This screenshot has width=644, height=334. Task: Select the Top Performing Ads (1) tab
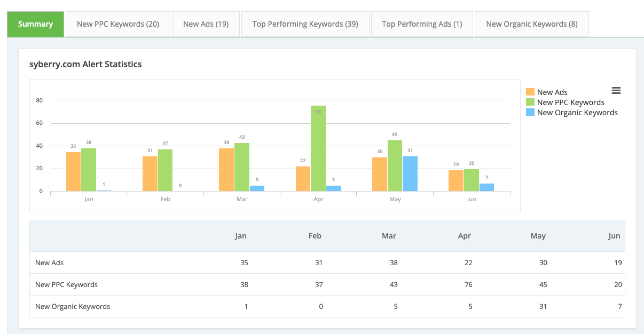pos(422,24)
